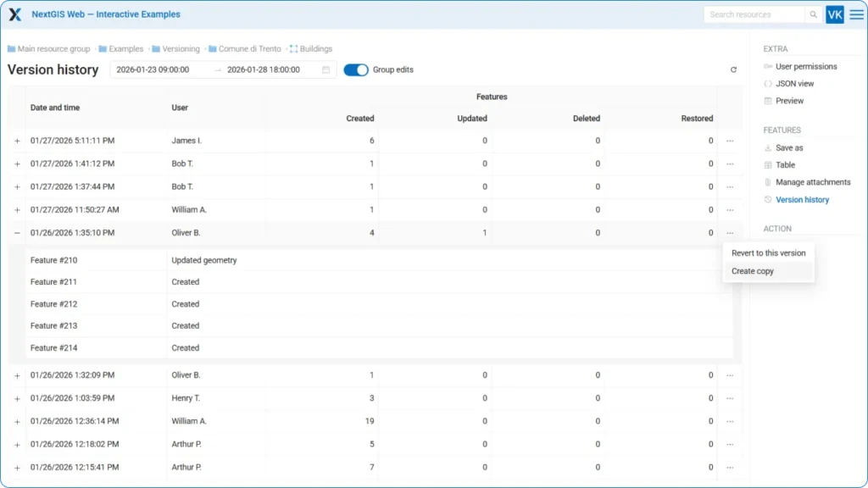Image resolution: width=868 pixels, height=488 pixels.
Task: Click the NextGIS logo icon
Action: pyautogui.click(x=15, y=14)
